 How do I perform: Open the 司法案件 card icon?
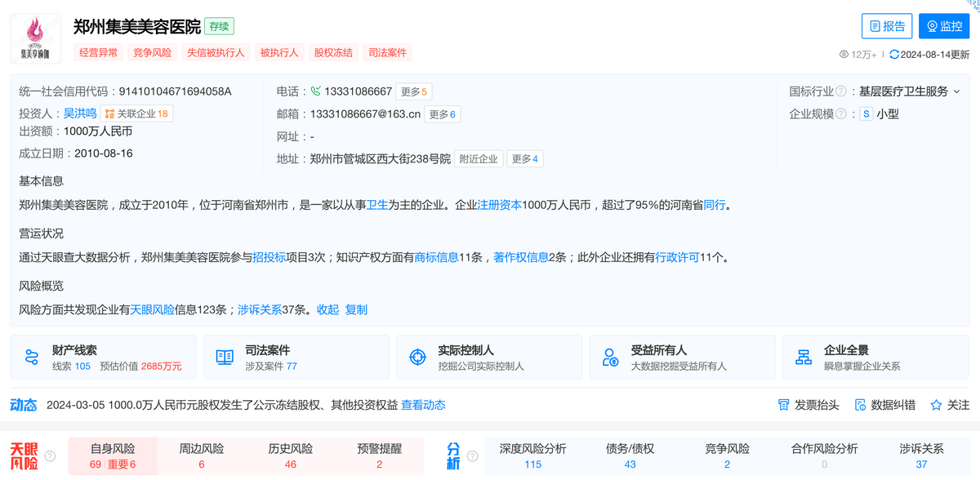click(x=225, y=357)
